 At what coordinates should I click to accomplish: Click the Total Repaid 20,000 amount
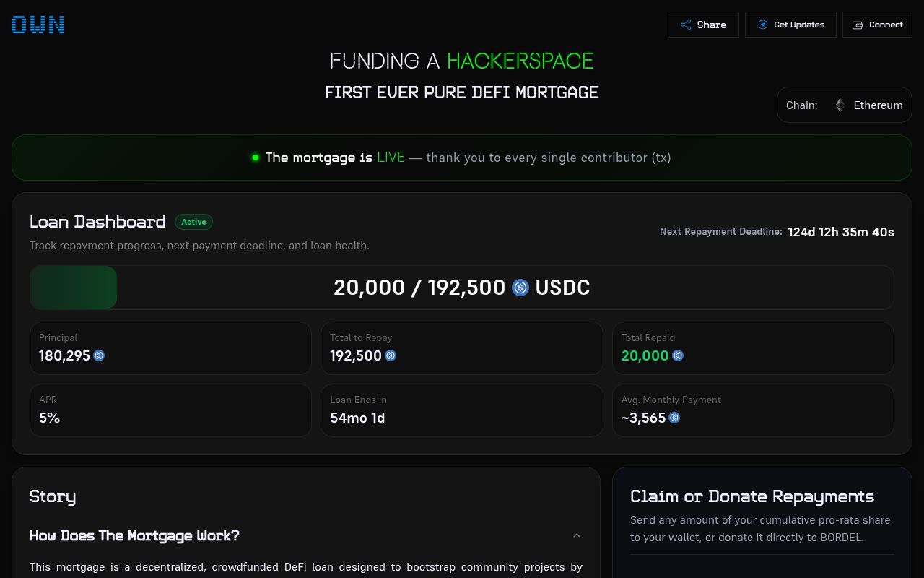pos(645,355)
